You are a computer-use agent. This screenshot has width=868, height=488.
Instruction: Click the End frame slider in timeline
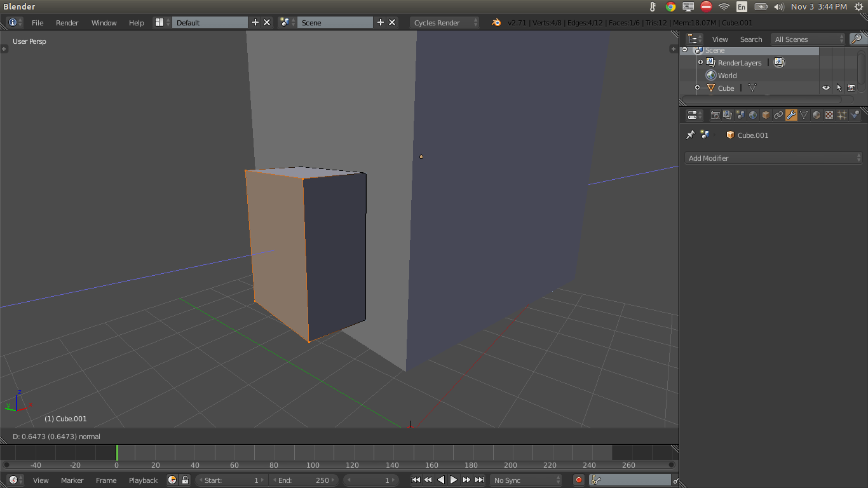(x=302, y=480)
